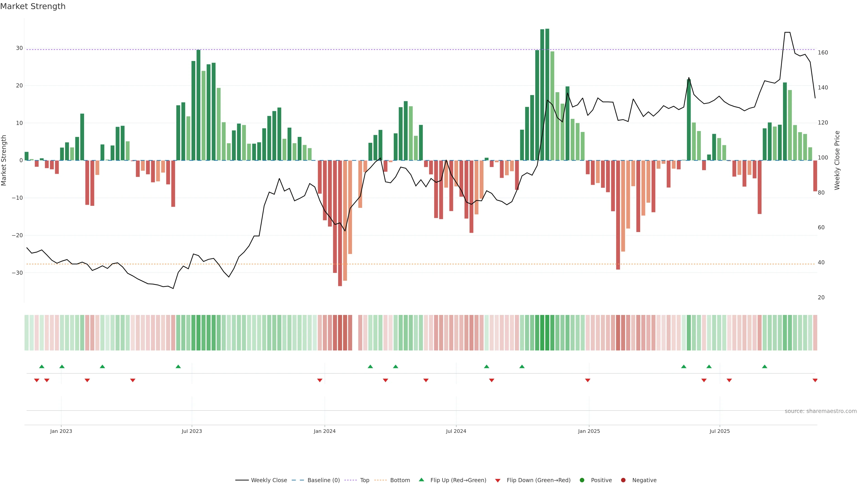Click the flip-down marker at Jan 2025
This screenshot has height=488, width=868.
(588, 380)
